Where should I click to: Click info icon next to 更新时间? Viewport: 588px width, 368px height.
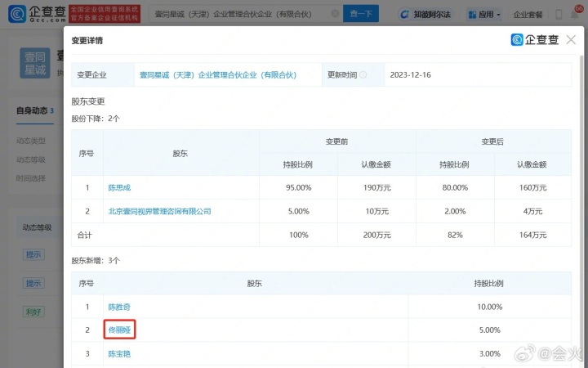(x=363, y=74)
